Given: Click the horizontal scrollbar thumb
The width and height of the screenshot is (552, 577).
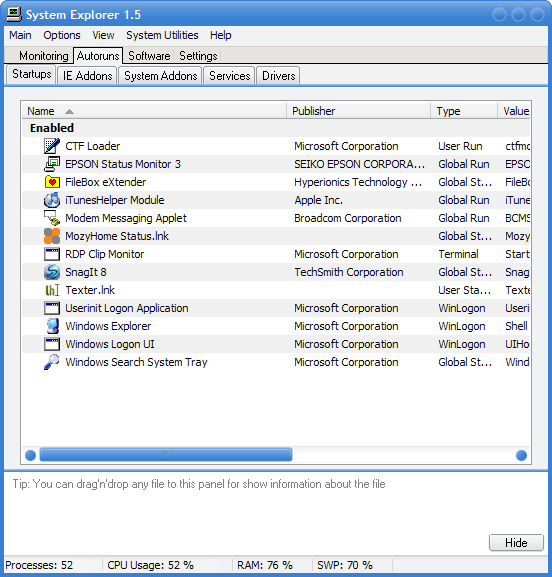Looking at the screenshot, I should (166, 455).
